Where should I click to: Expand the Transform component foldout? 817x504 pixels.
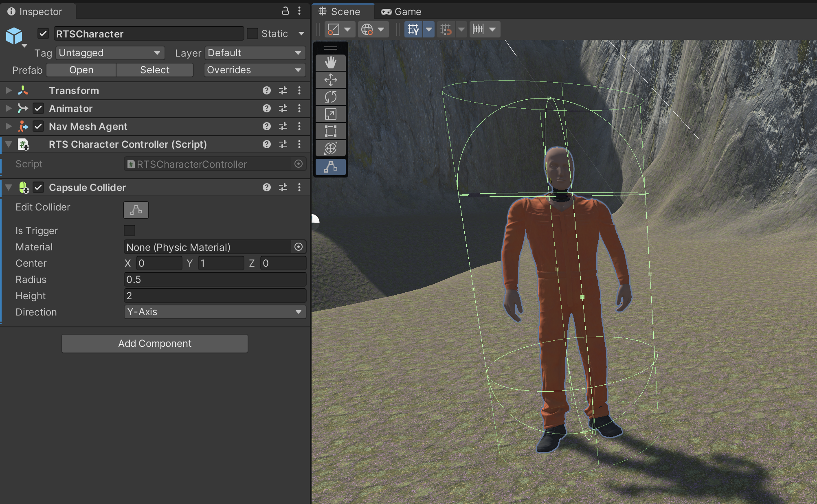pyautogui.click(x=8, y=90)
